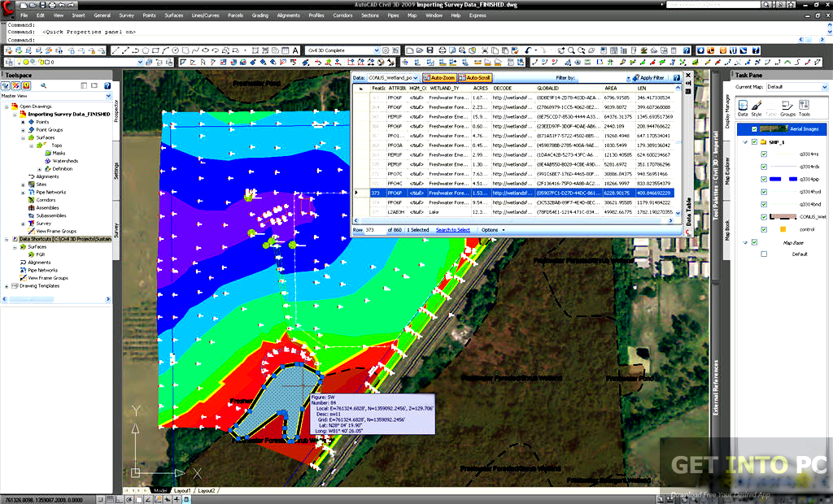Collapse the SHP_1 group arrow
Viewport: 833px width, 504px height.
pos(745,141)
